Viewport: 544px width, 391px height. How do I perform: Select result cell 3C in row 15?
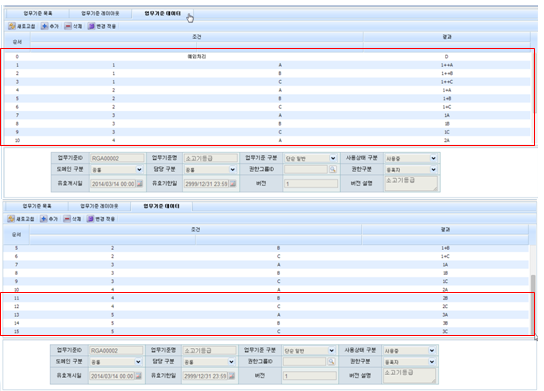pos(445,331)
